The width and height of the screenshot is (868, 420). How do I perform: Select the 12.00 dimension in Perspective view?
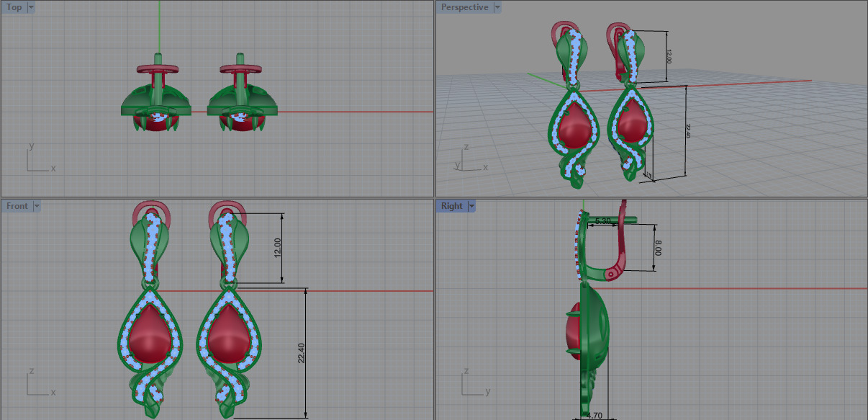coord(668,56)
